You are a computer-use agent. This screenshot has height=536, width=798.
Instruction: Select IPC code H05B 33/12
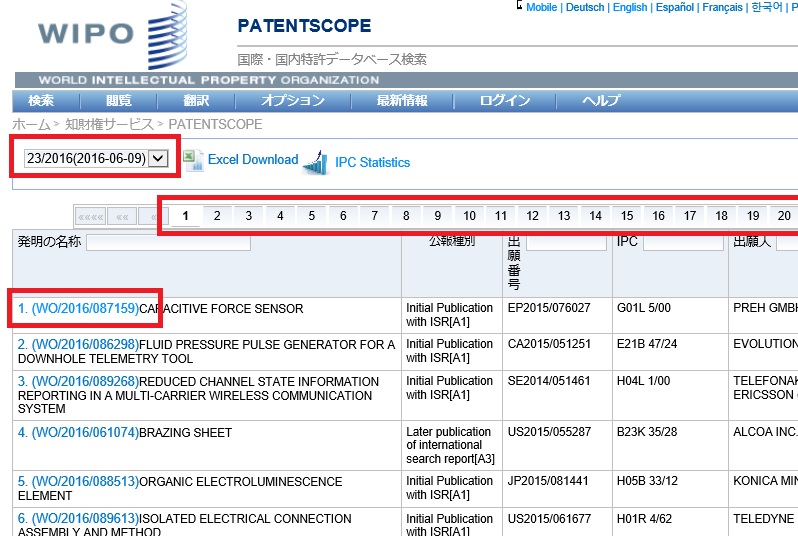coord(647,481)
